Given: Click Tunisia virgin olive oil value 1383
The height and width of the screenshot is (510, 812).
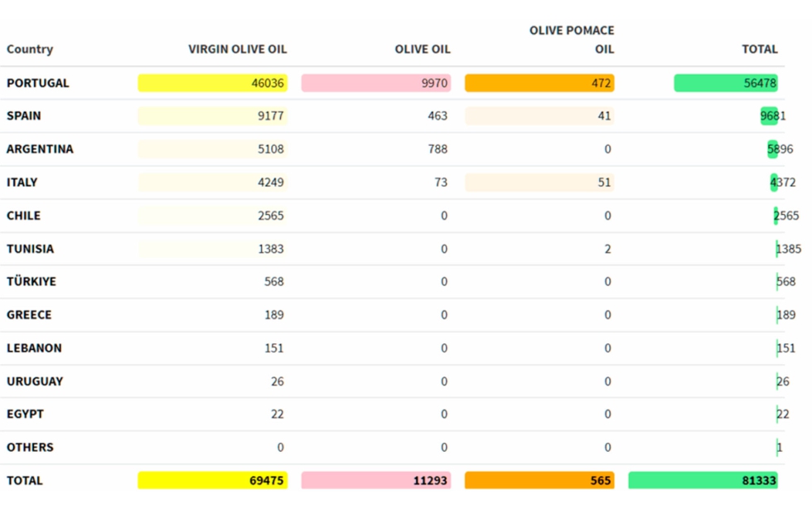Looking at the screenshot, I should coord(271,249).
